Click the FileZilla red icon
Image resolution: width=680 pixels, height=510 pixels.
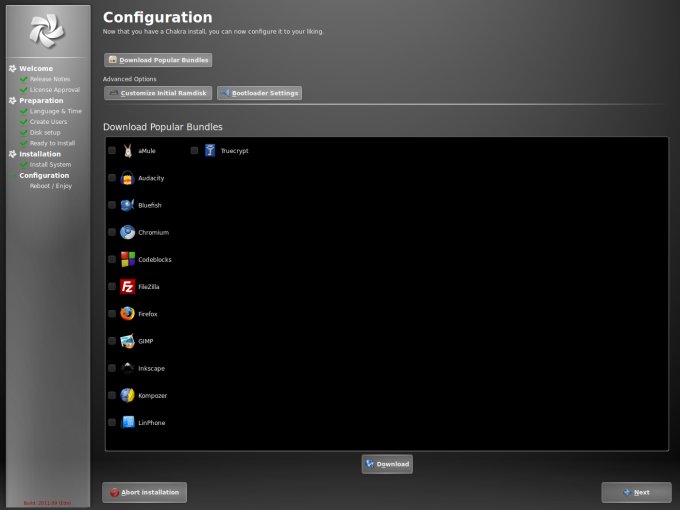[x=128, y=287]
